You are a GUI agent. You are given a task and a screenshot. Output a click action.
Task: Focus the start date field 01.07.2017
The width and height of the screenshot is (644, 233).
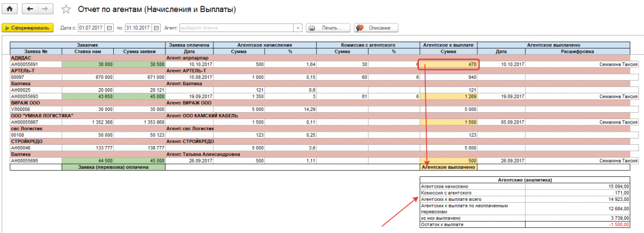(x=92, y=28)
